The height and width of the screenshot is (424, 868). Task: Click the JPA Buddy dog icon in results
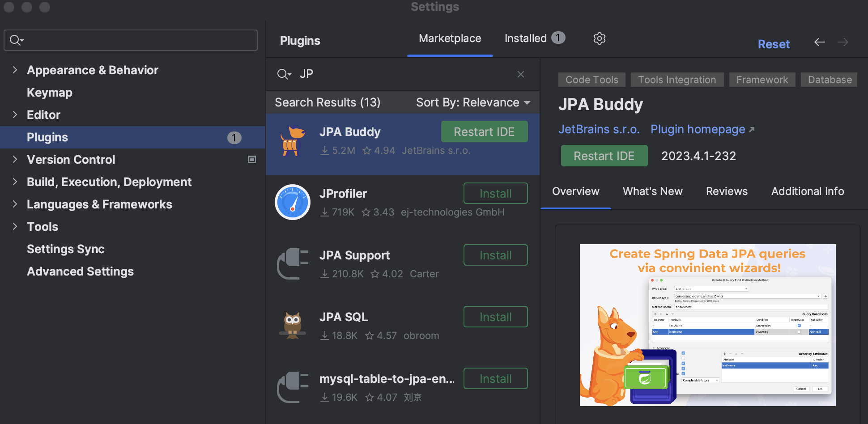pos(293,141)
